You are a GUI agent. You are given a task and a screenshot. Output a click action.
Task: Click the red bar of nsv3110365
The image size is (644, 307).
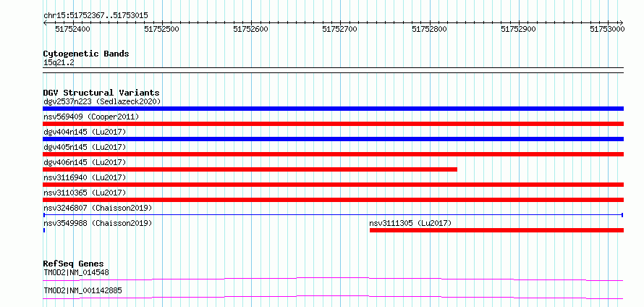(x=333, y=200)
